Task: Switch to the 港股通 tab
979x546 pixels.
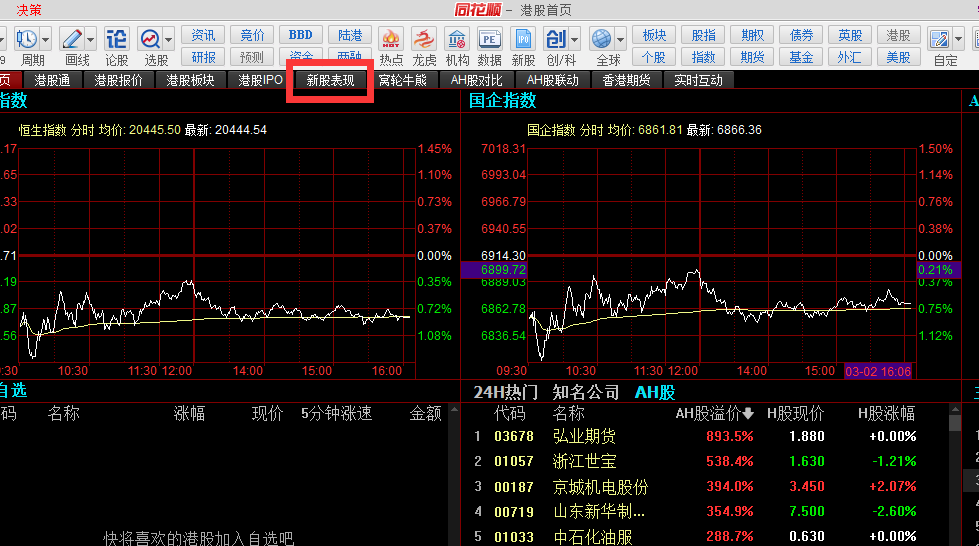Action: pyautogui.click(x=52, y=80)
